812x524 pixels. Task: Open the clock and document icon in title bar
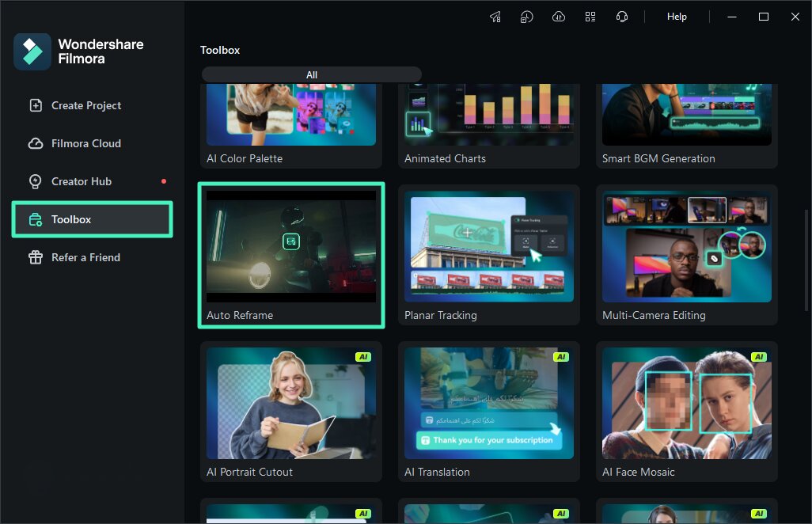[x=526, y=17]
